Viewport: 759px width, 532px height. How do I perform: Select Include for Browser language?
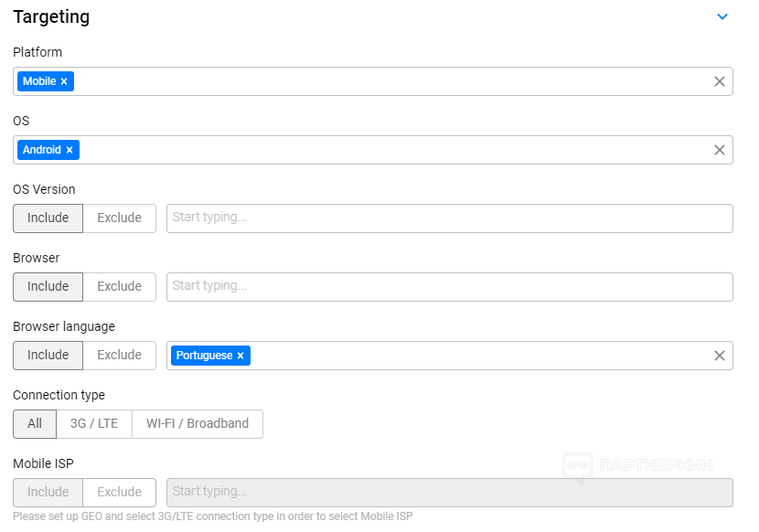pos(48,355)
